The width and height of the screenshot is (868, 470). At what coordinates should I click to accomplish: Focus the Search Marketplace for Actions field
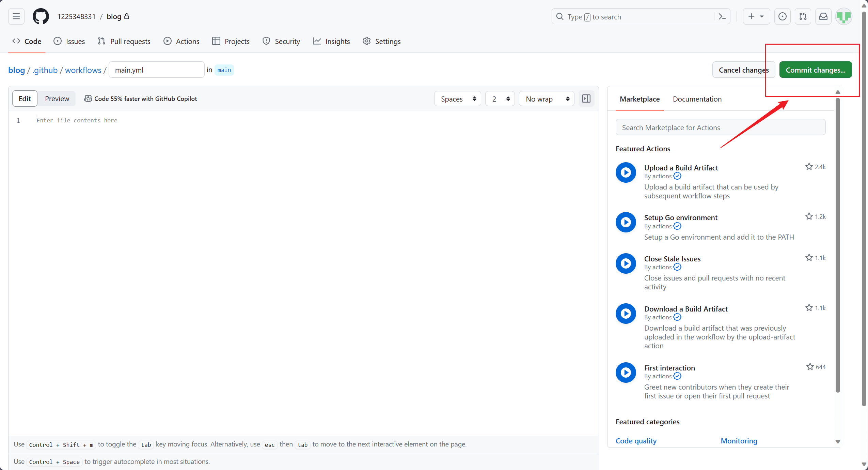720,127
